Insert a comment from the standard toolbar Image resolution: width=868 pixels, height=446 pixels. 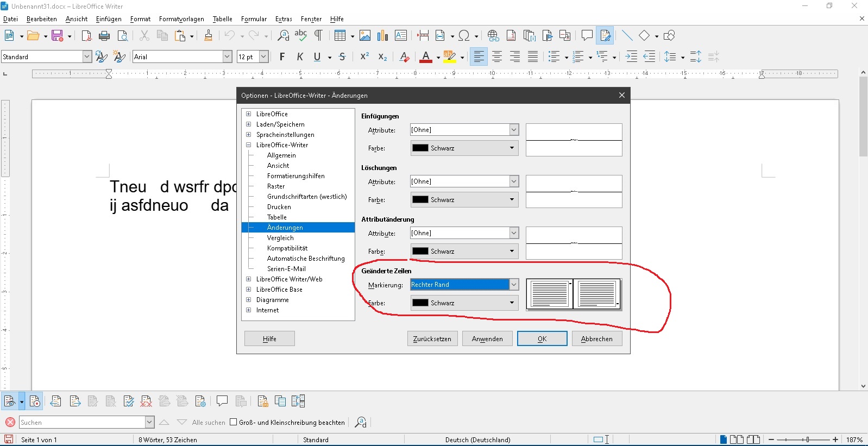coord(587,36)
